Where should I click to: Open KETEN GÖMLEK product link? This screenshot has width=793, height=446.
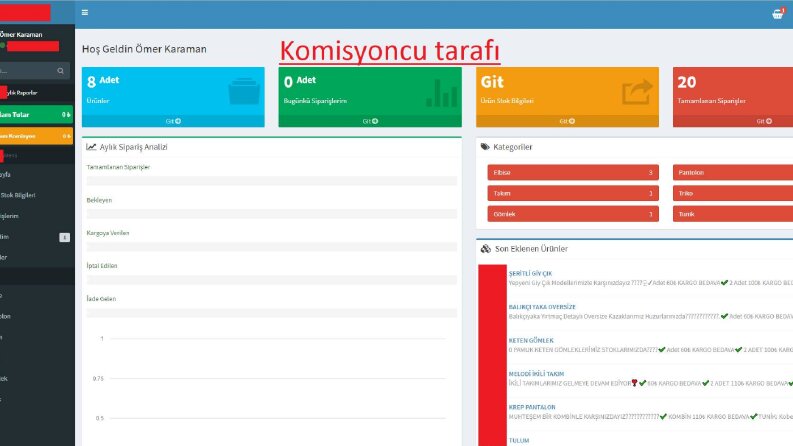point(531,340)
